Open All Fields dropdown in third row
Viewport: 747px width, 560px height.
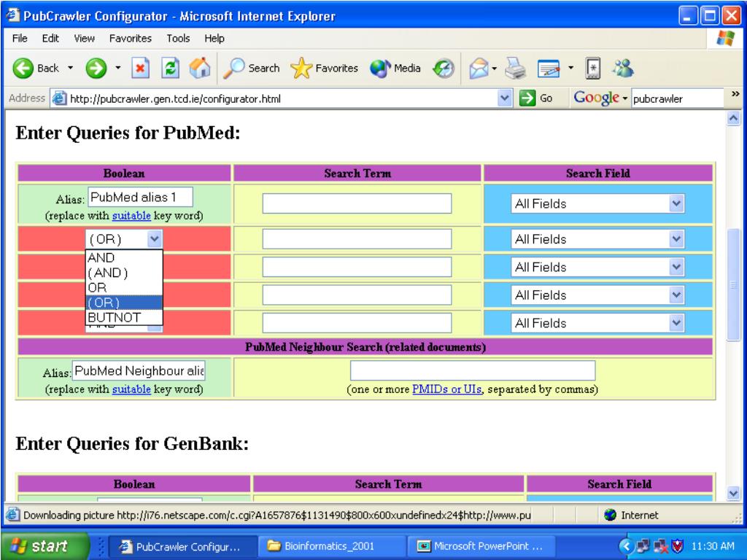tap(597, 267)
